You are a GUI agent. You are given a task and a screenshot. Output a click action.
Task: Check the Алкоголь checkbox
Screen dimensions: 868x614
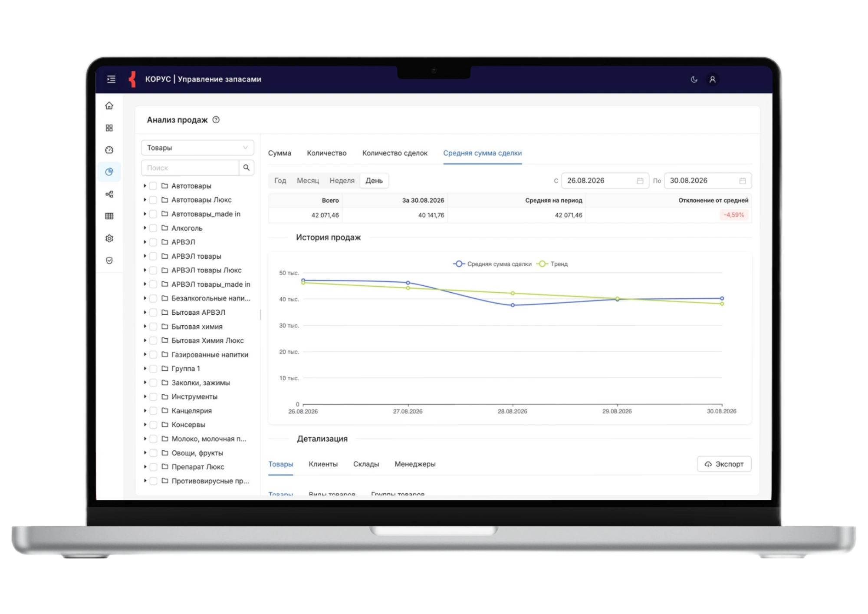[x=153, y=228]
